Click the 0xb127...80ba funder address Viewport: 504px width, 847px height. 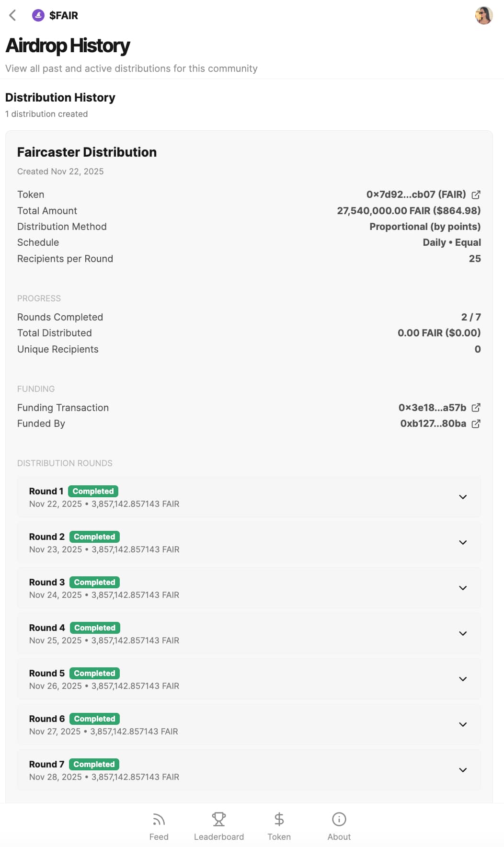coord(433,423)
